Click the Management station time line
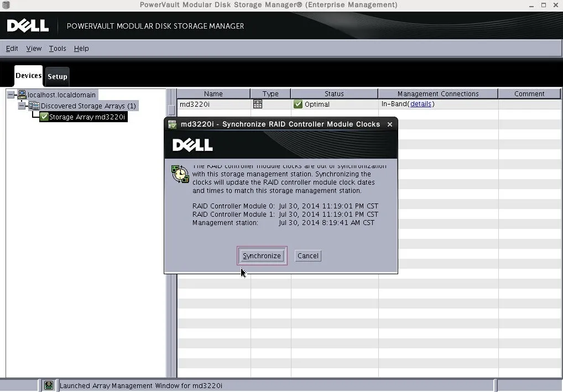 [x=283, y=223]
